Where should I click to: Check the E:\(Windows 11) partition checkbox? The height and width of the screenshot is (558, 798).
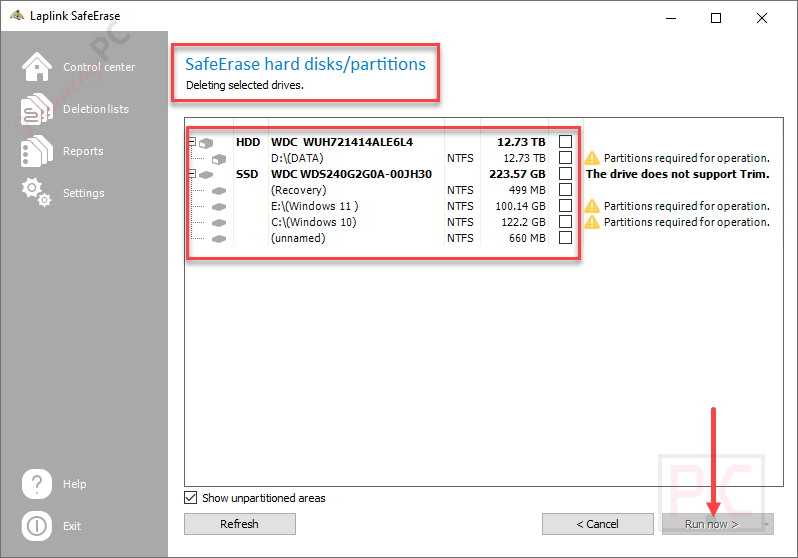[x=565, y=206]
